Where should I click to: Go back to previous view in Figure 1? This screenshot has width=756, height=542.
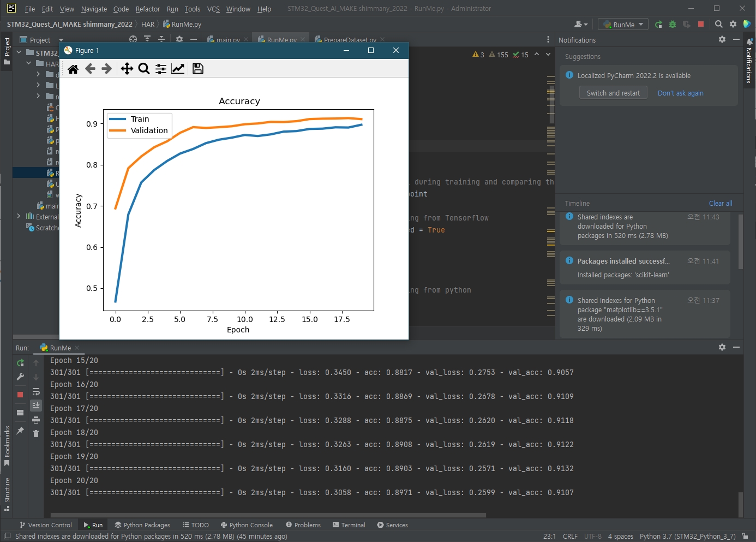coord(90,68)
